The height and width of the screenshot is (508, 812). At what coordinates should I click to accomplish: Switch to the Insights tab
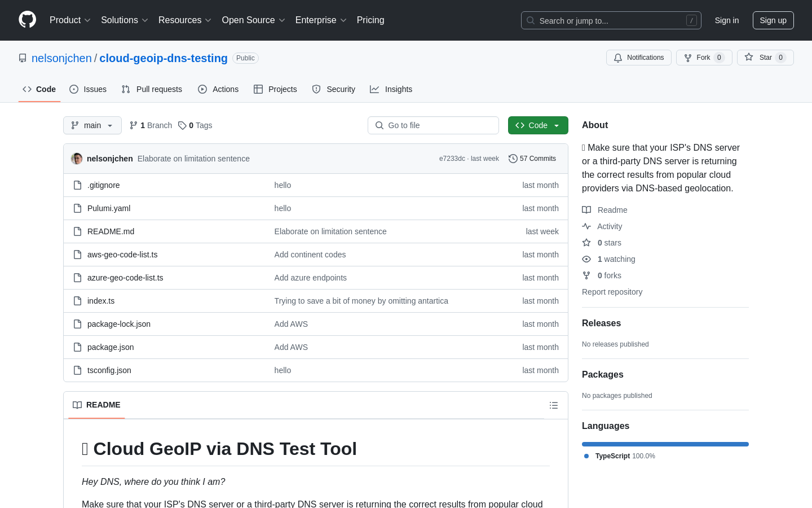coord(391,89)
